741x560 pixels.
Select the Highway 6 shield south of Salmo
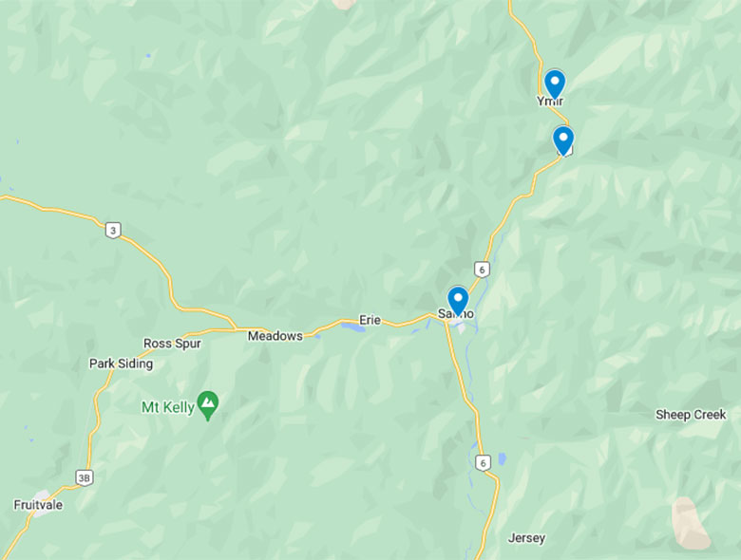[x=483, y=463]
